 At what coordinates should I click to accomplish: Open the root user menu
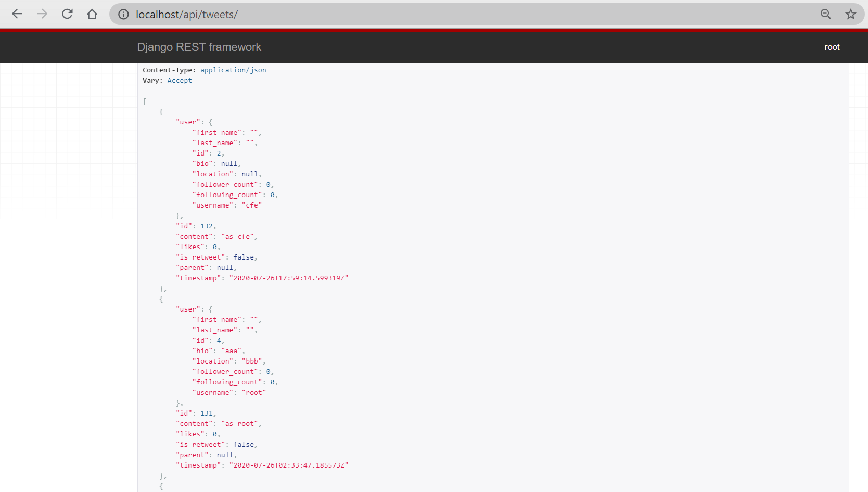click(x=832, y=47)
